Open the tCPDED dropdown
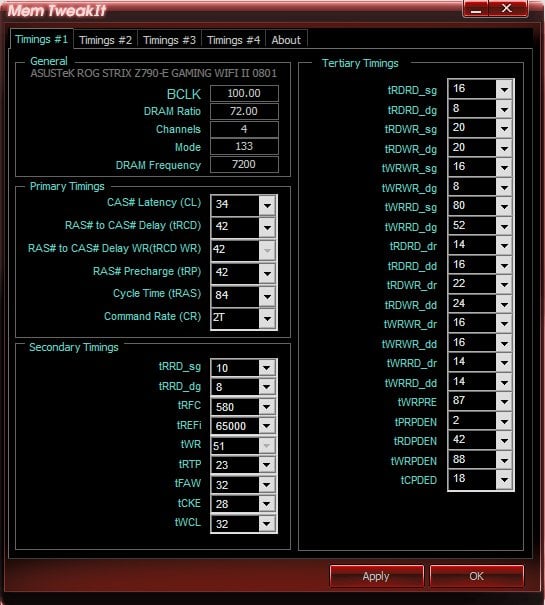The width and height of the screenshot is (545, 605). click(x=504, y=479)
